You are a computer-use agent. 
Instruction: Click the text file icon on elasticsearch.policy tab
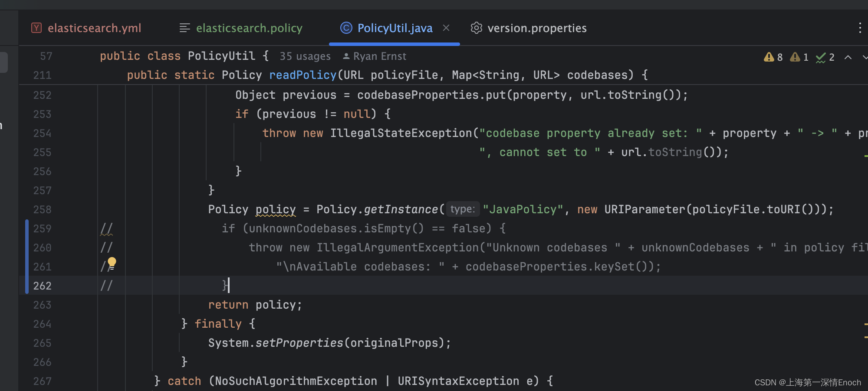pyautogui.click(x=184, y=28)
